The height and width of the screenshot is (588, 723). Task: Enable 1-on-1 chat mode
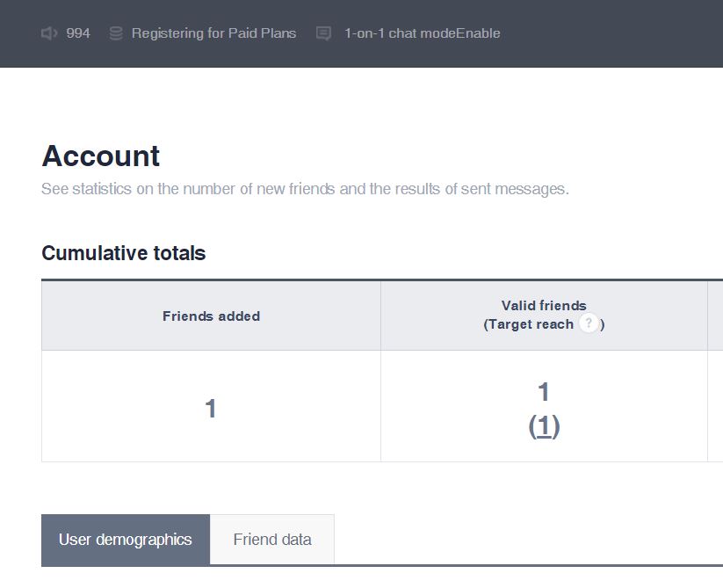point(479,33)
